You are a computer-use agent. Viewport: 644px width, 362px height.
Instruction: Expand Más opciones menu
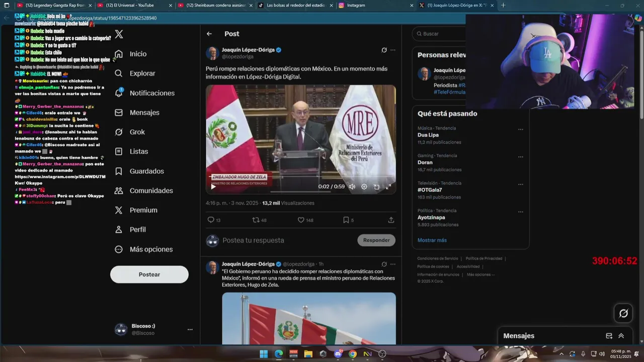pyautogui.click(x=143, y=249)
